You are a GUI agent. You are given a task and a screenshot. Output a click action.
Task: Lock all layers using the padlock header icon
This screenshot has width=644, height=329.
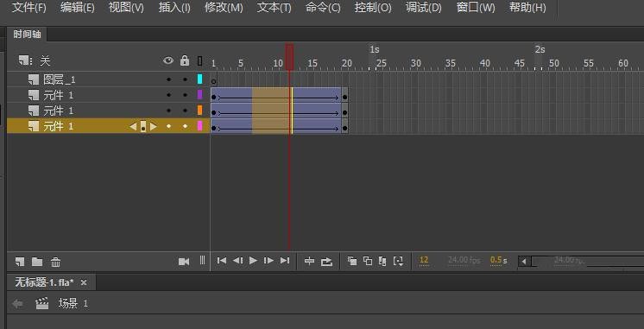[185, 60]
